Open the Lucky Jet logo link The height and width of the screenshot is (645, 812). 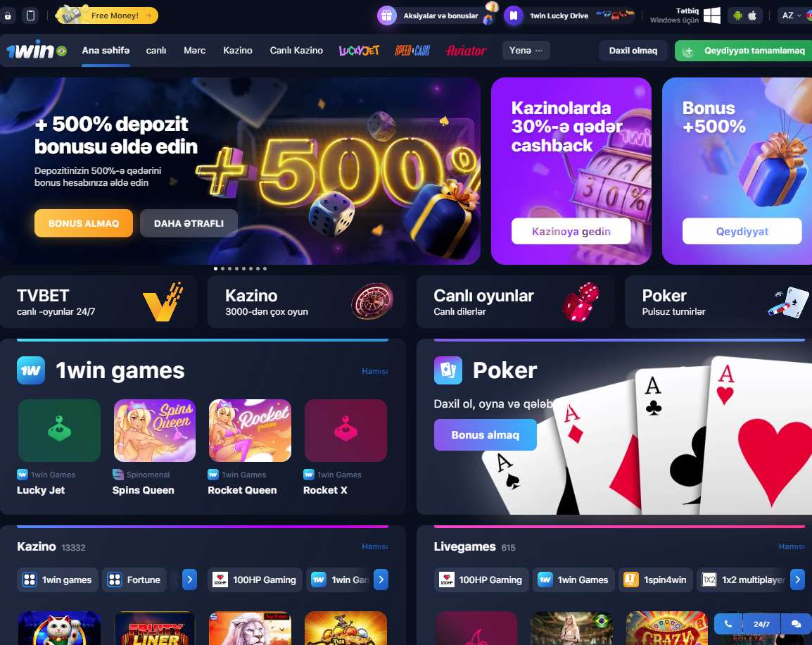tap(359, 50)
